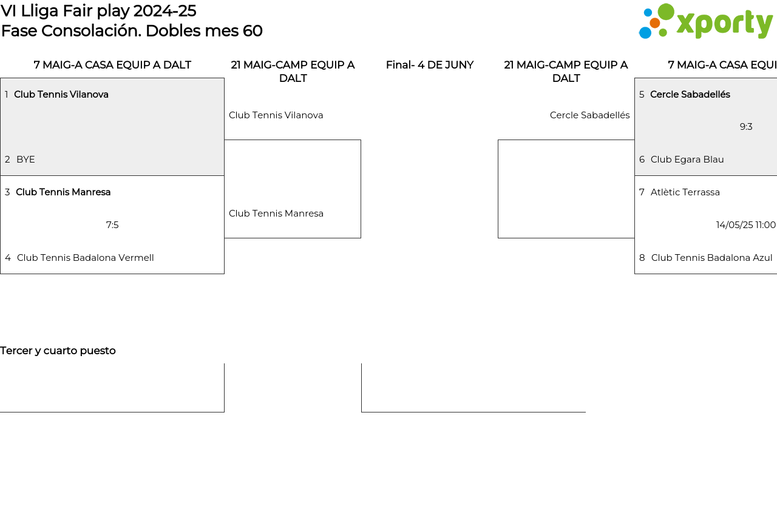Click the Tercer y cuarto puesto heading

[x=58, y=351]
